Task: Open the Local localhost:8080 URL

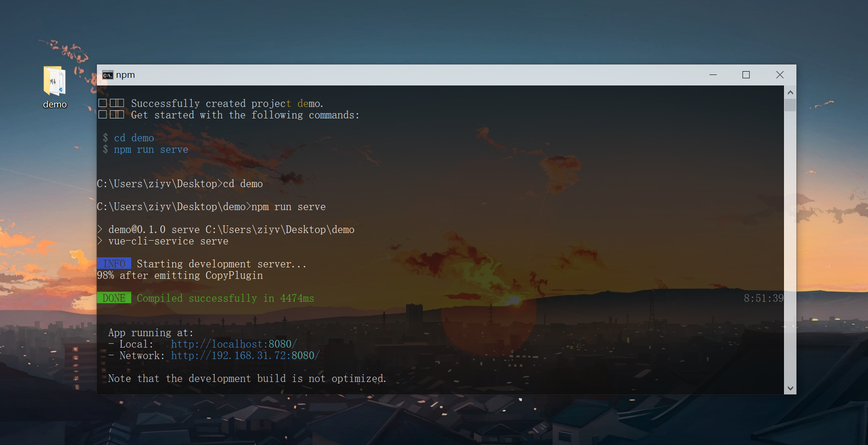Action: [234, 344]
